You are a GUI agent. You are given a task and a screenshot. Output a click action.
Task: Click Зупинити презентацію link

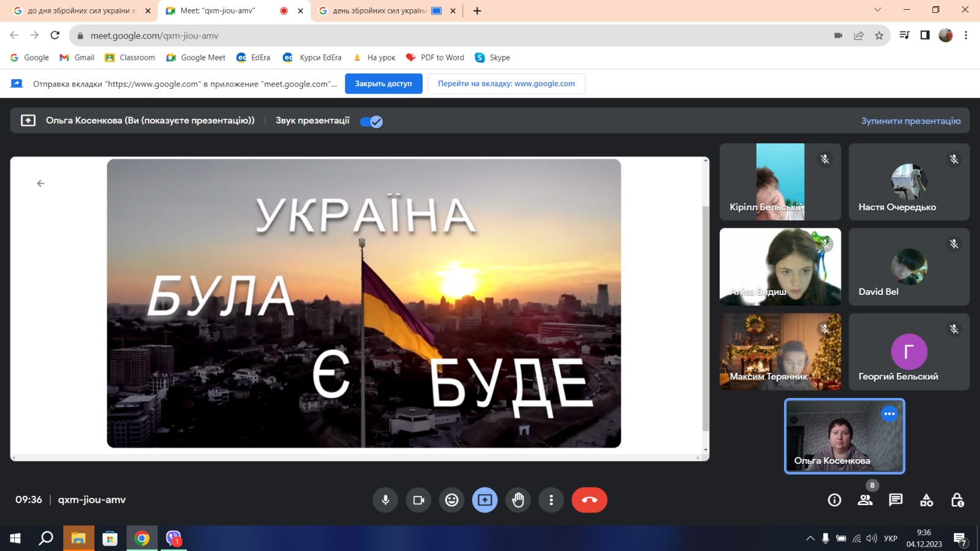910,121
